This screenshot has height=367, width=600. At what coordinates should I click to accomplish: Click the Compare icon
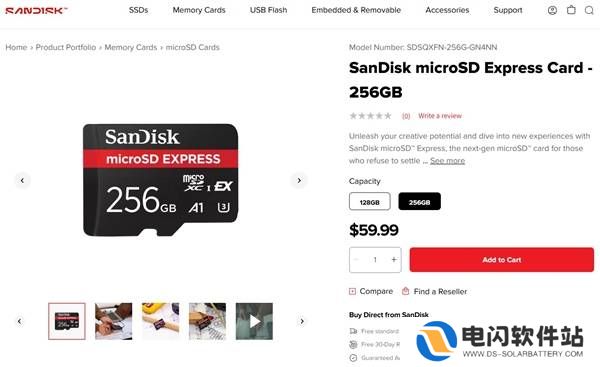click(x=352, y=291)
